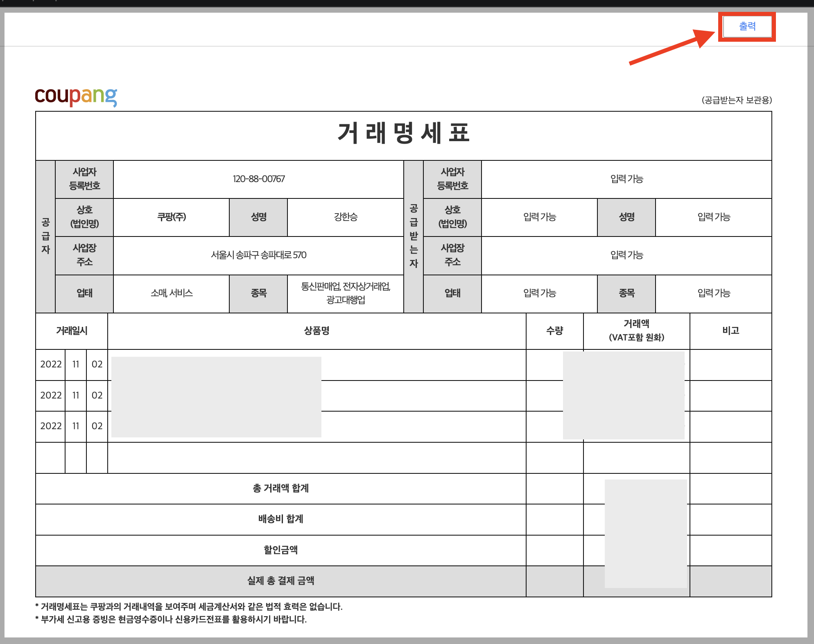Enter recipient business registration number field

pos(626,179)
